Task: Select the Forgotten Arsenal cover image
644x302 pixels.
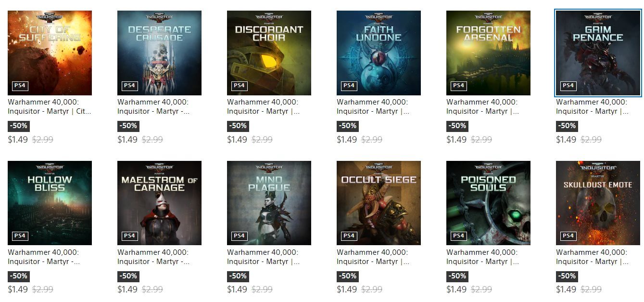Action: pyautogui.click(x=488, y=53)
